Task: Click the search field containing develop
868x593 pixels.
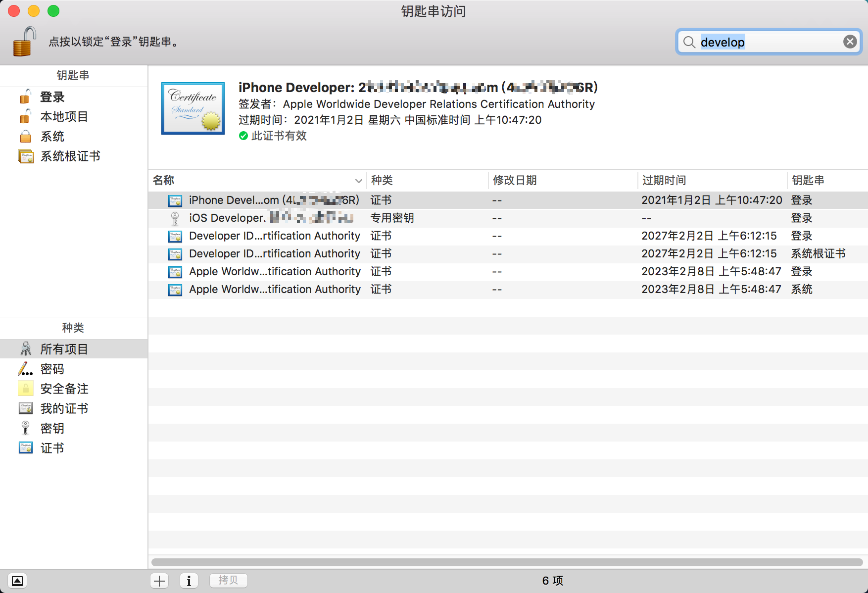Action: point(767,42)
